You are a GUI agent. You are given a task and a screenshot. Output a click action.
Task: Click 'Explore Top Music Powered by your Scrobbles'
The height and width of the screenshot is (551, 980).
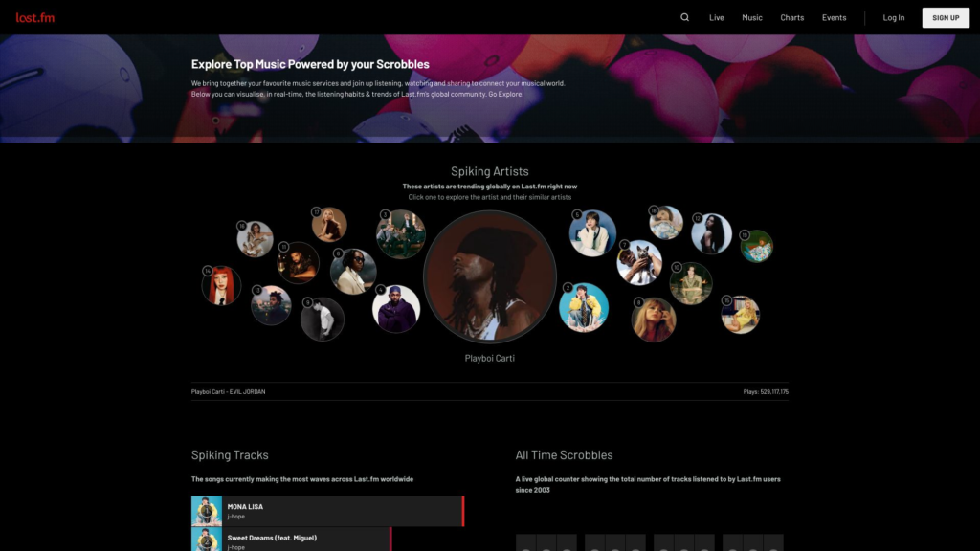point(310,64)
